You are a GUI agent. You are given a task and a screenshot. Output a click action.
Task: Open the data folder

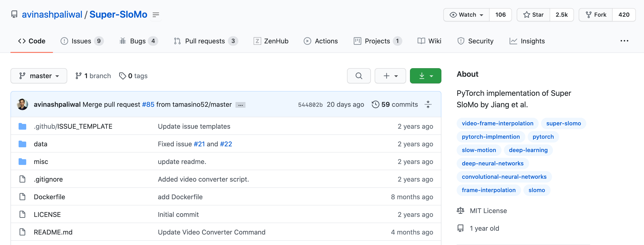tap(41, 144)
